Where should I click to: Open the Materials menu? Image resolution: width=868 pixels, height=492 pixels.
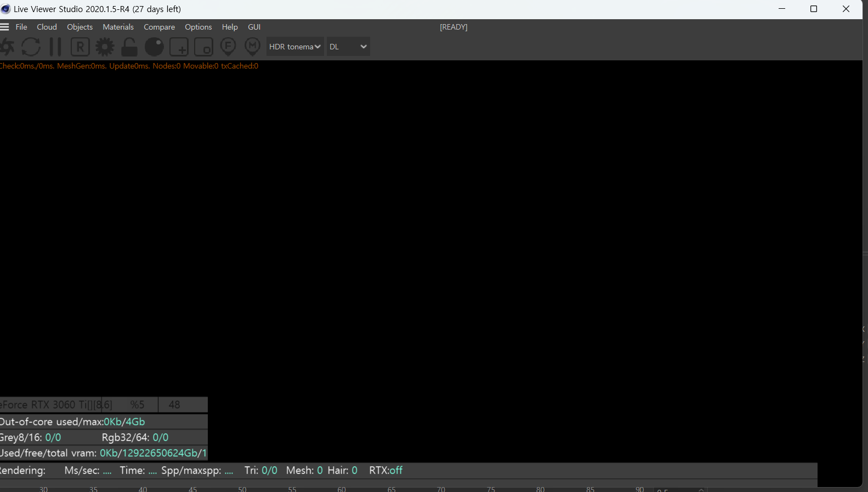[118, 27]
